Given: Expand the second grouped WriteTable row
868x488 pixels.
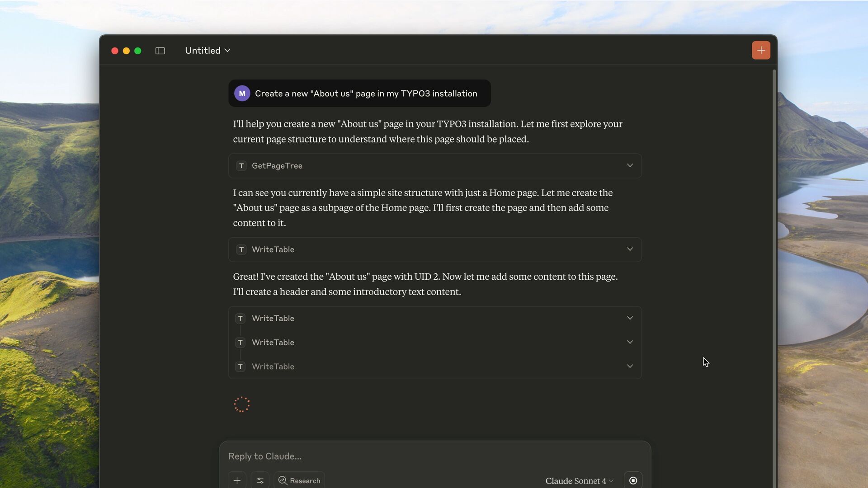Looking at the screenshot, I should pos(630,343).
